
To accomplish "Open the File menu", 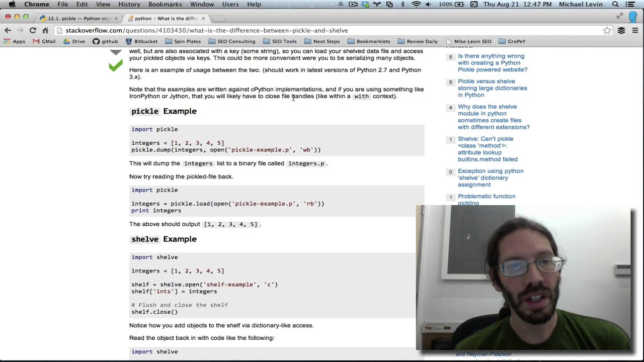I will (x=63, y=4).
